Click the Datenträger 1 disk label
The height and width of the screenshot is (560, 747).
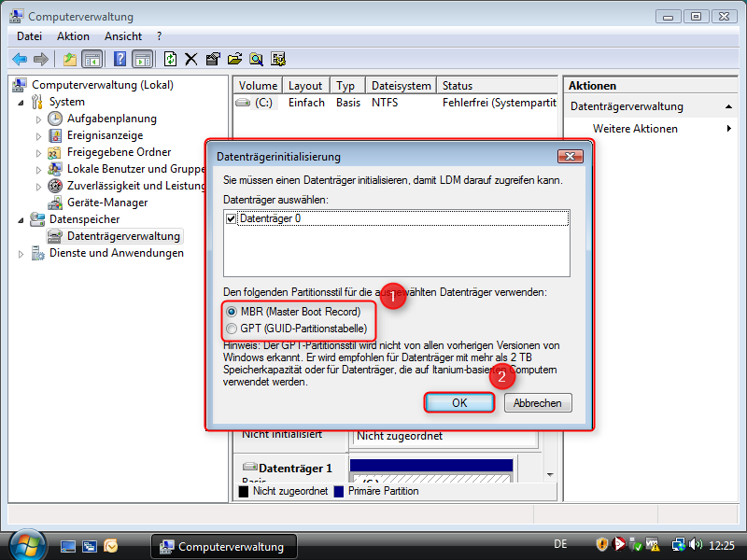click(x=295, y=469)
